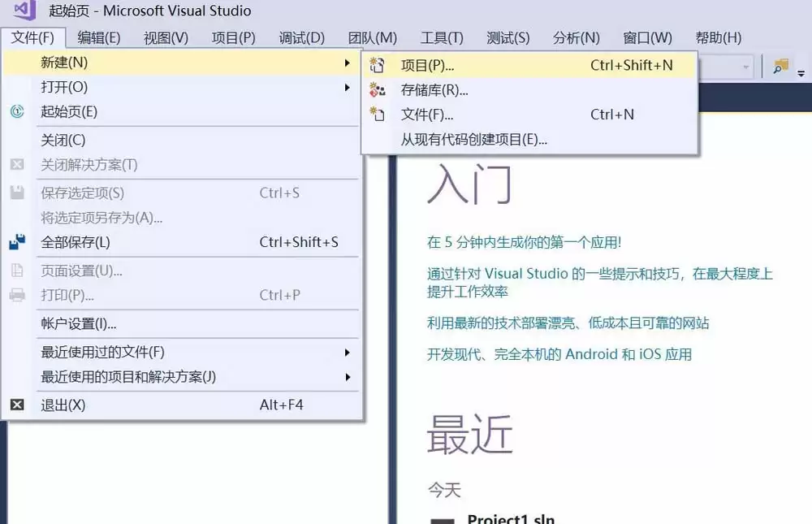Expand the 打开 submenu arrow

[x=348, y=87]
